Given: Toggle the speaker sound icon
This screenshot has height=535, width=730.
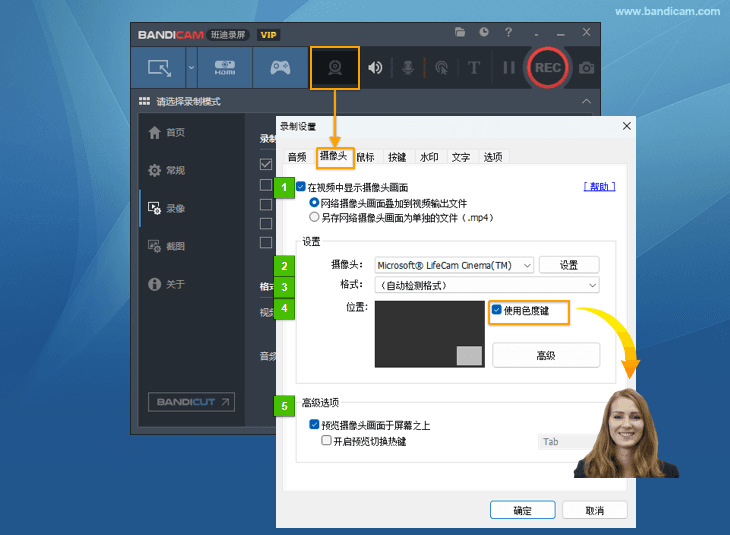Looking at the screenshot, I should pos(375,68).
